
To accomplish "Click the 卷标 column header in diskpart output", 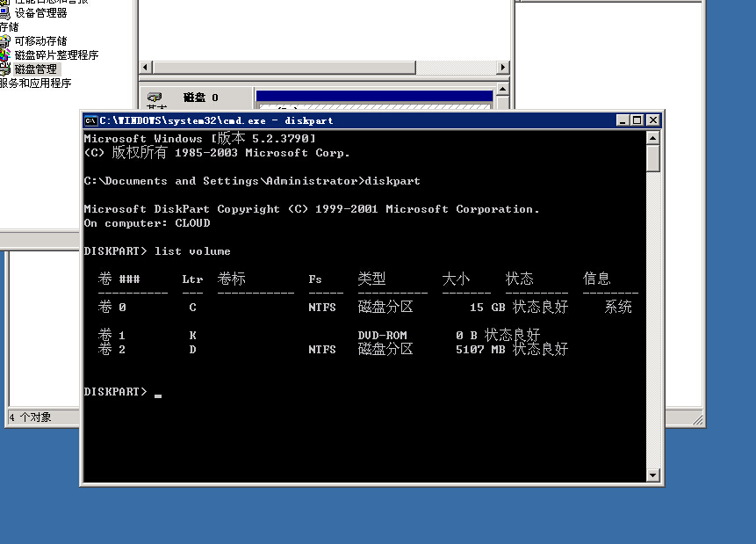I will (x=232, y=279).
